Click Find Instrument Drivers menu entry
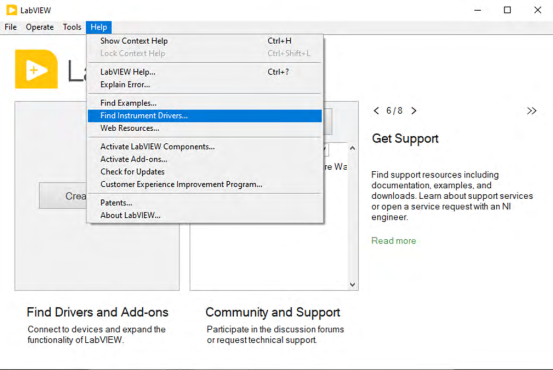Image resolution: width=553 pixels, height=370 pixels. tap(205, 116)
